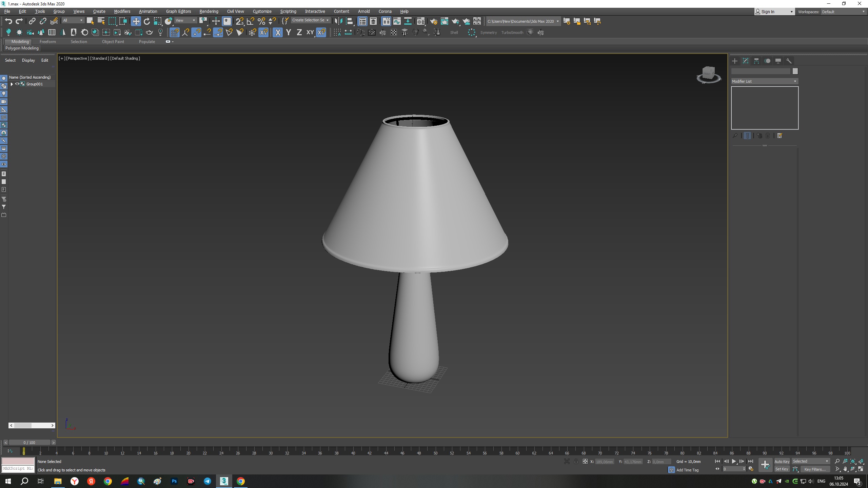Toggle visibility eye of Group001
Image resolution: width=868 pixels, height=488 pixels.
pyautogui.click(x=17, y=84)
